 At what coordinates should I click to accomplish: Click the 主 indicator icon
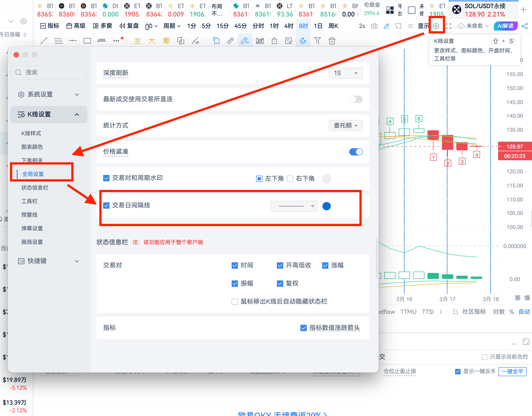click(137, 41)
